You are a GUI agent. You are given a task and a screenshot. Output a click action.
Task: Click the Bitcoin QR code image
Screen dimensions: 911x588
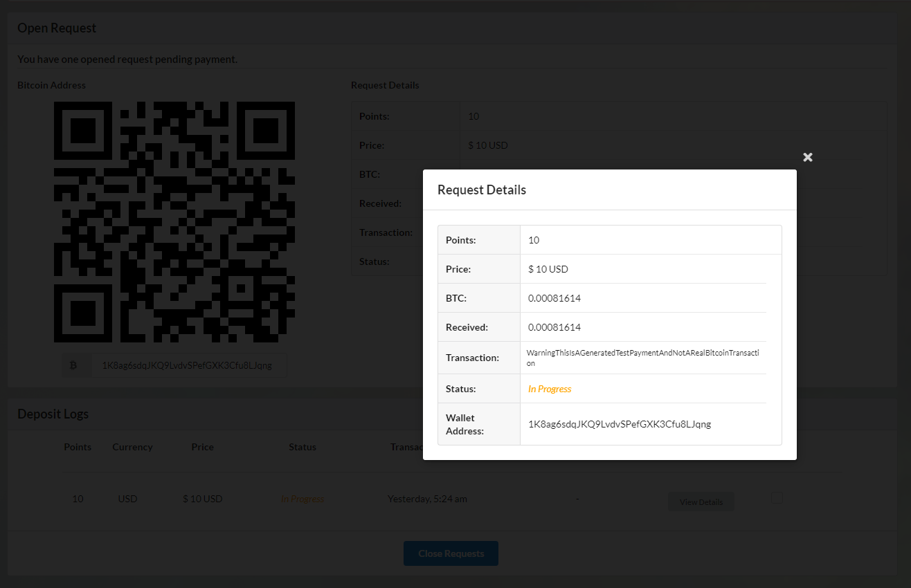point(174,222)
